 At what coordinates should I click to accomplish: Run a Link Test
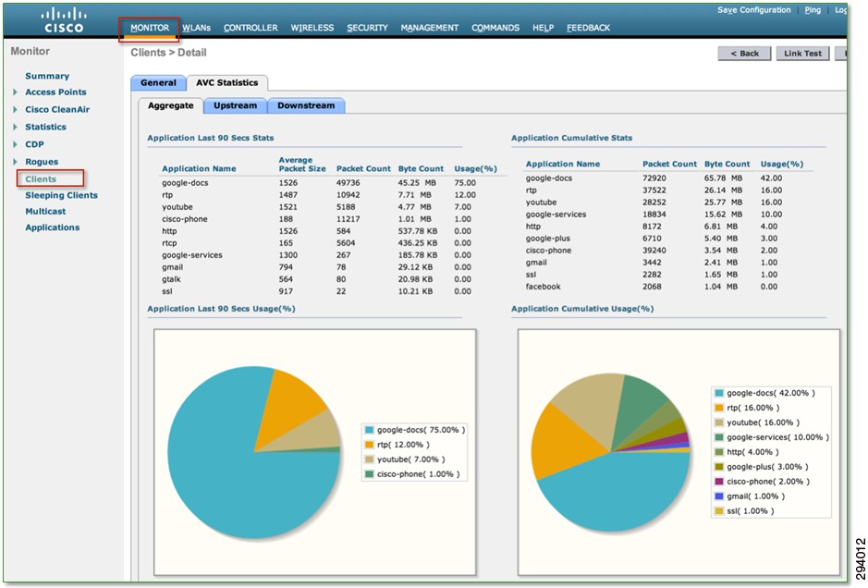tap(802, 53)
